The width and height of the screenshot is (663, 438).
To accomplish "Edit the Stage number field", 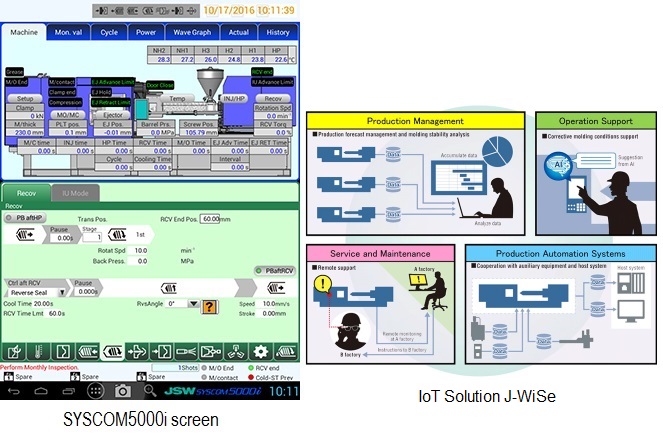I will pos(93,237).
